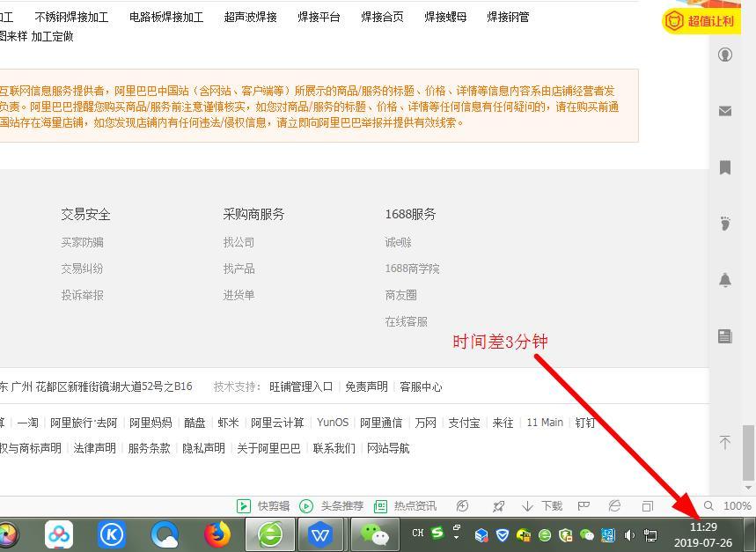Open the 焊接平台 link

pos(319,18)
